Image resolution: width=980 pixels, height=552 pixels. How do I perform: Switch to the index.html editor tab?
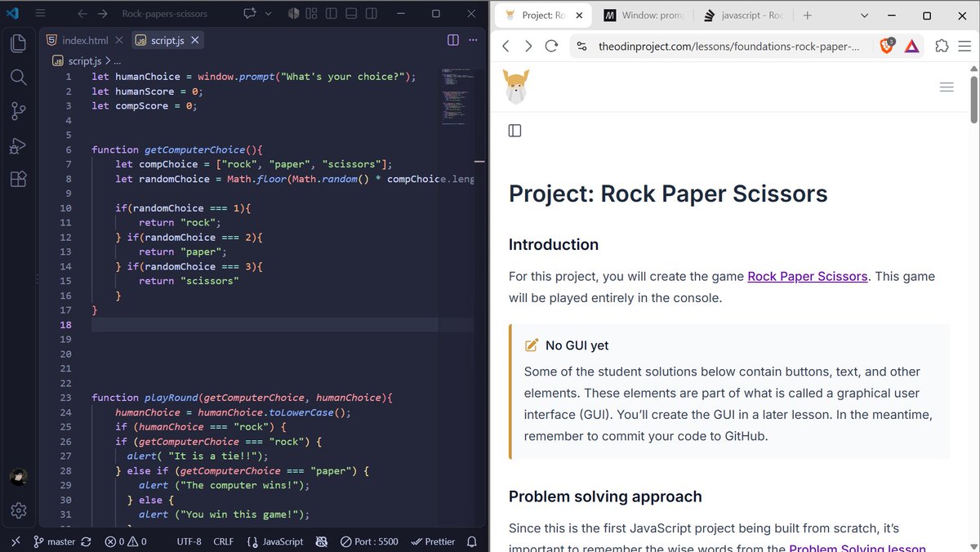tap(84, 40)
